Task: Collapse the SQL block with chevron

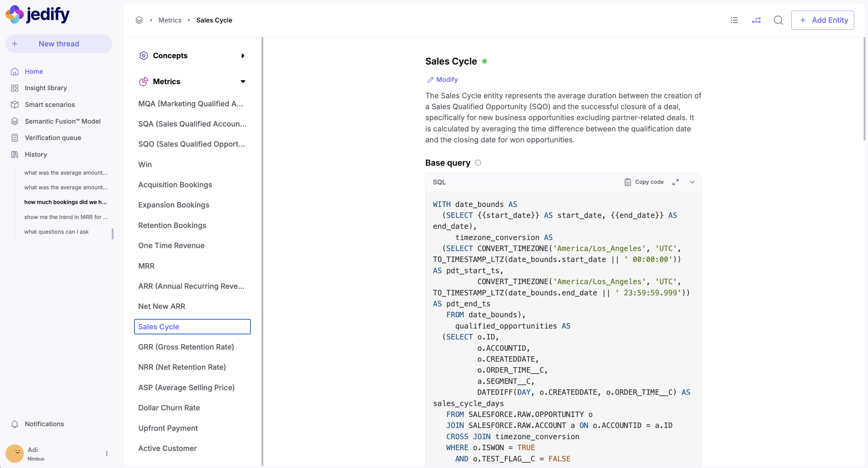Action: (692, 182)
